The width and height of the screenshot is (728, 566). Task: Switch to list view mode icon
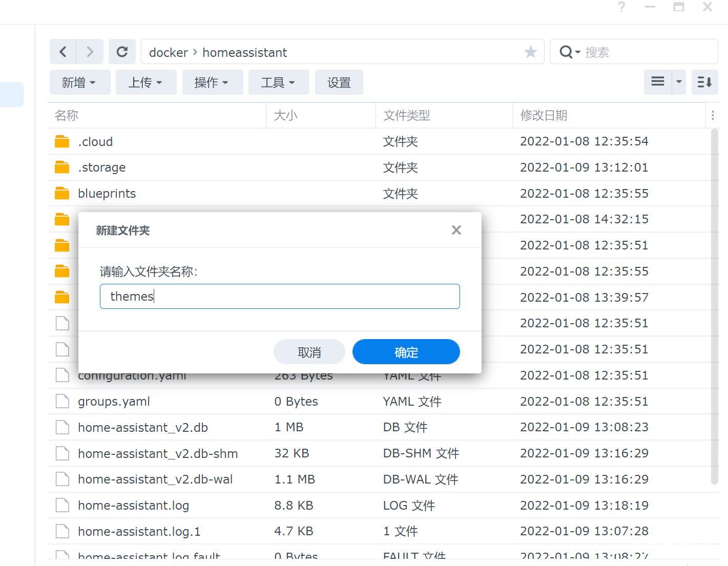pyautogui.click(x=658, y=82)
